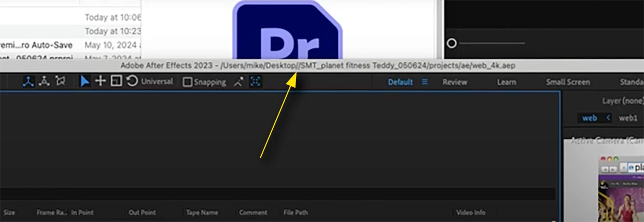
Task: Choose the Scale gizmo square icon
Action: (117, 81)
